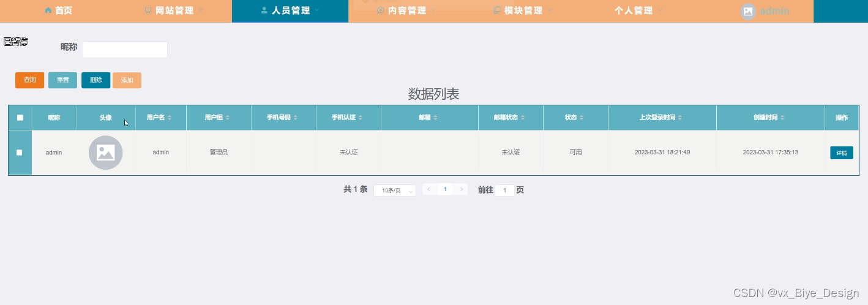Screen dimensions: 868x305
Task: Click the 详情 button in admin row
Action: tap(841, 153)
